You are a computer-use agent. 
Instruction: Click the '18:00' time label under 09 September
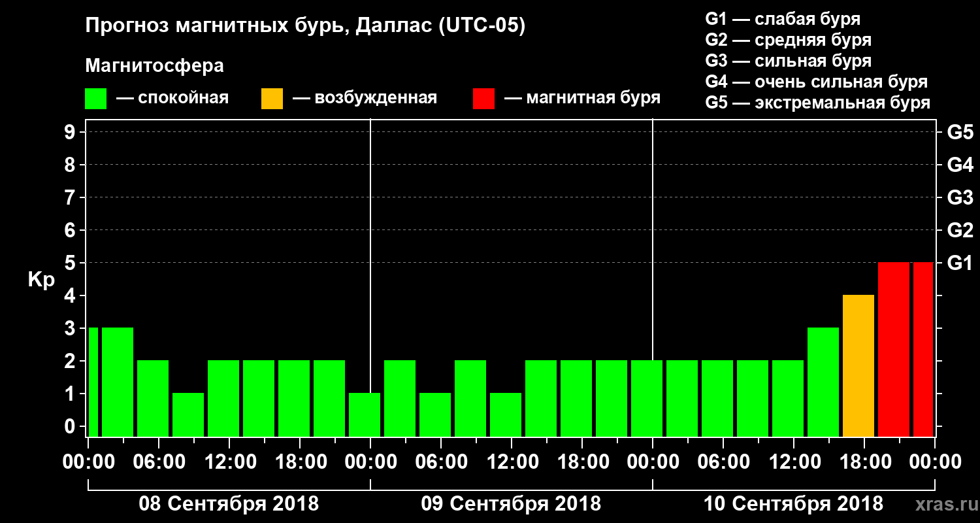tap(583, 462)
